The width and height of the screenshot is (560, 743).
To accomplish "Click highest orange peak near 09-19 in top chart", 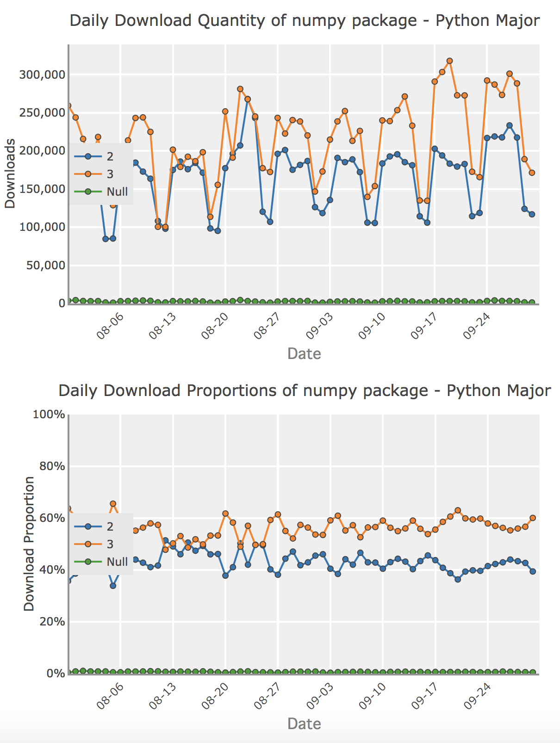I will (x=449, y=61).
